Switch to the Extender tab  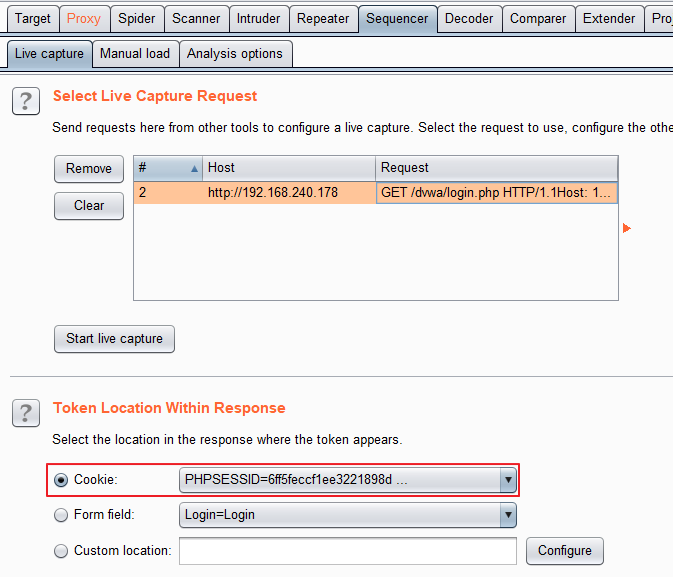point(609,19)
